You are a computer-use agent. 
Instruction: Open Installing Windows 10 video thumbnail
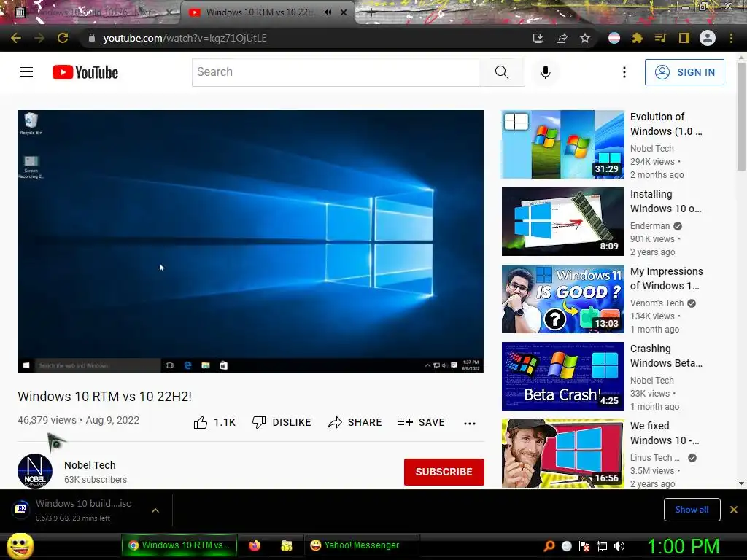[x=562, y=222]
